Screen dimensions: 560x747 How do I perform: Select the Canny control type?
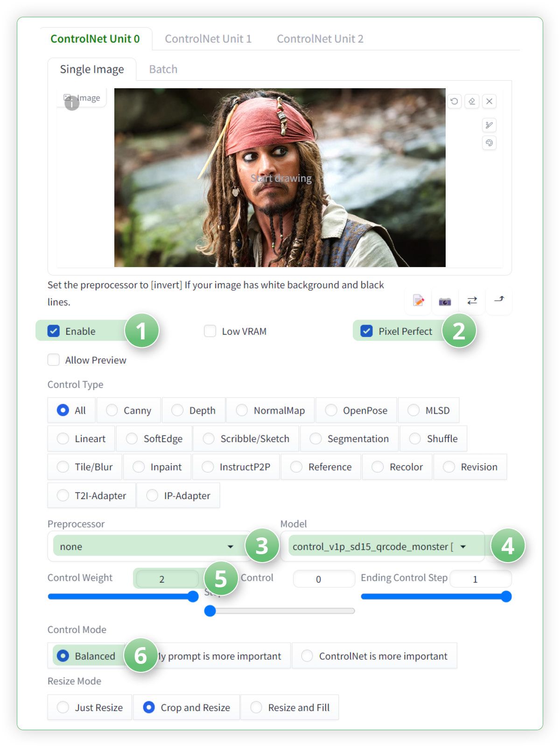click(x=129, y=410)
